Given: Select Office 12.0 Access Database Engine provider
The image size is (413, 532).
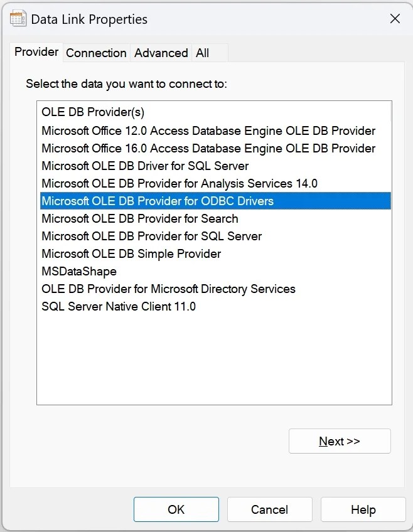Looking at the screenshot, I should pyautogui.click(x=208, y=131).
